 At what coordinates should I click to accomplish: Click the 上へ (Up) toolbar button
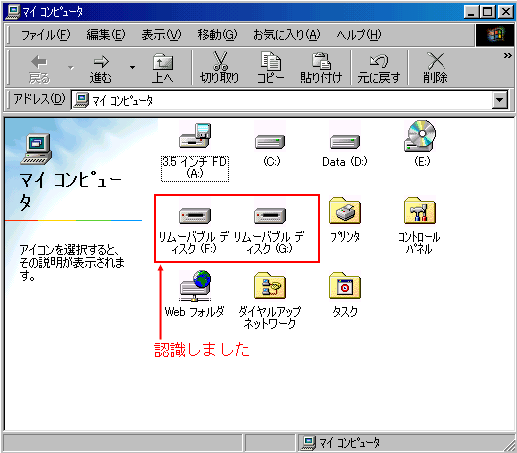coord(163,68)
